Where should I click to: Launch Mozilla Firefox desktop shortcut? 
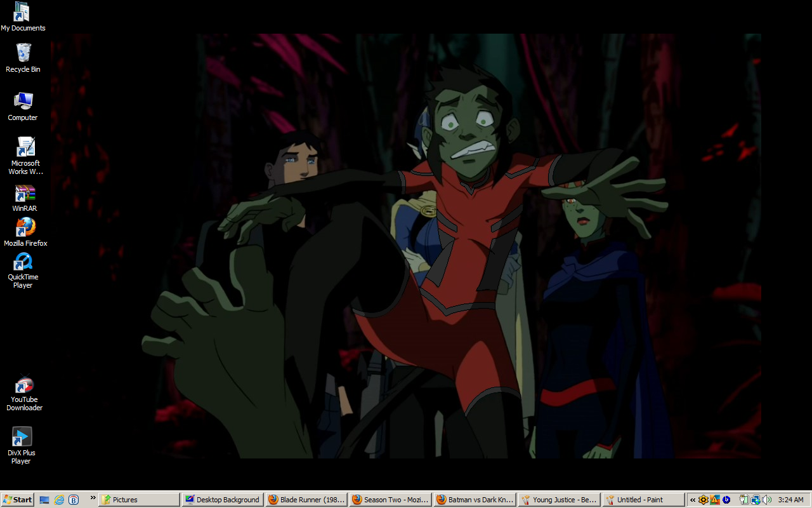[25, 227]
